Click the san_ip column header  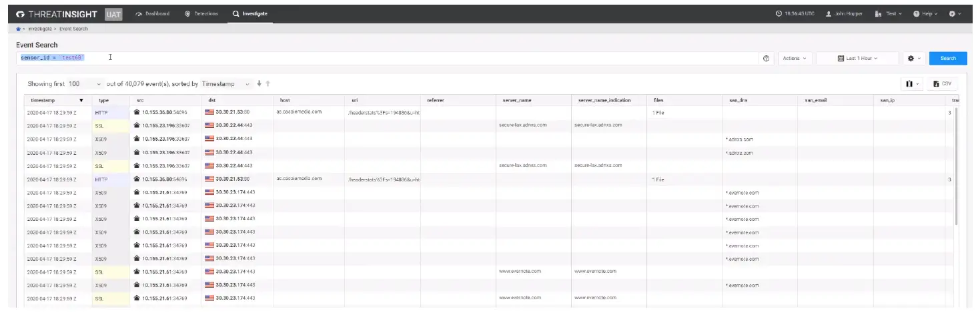[x=910, y=100]
